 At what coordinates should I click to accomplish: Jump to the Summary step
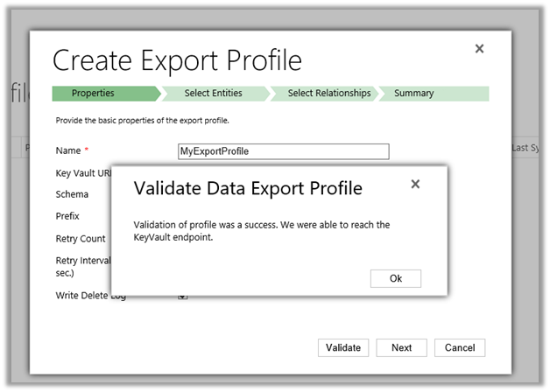(432, 94)
